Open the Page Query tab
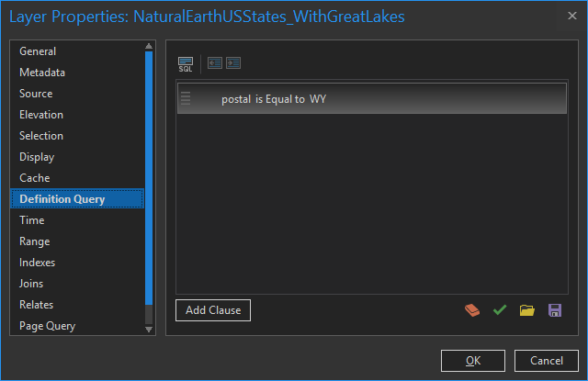The image size is (588, 381). coord(77,326)
